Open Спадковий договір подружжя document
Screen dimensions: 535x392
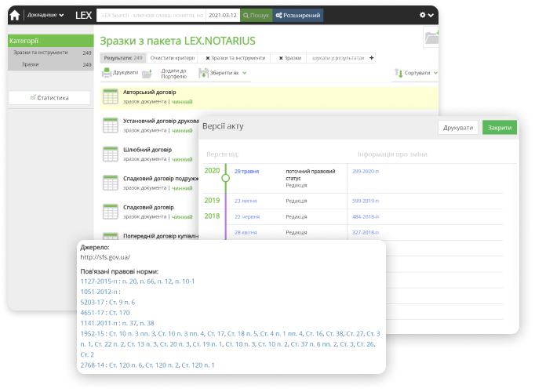point(161,178)
